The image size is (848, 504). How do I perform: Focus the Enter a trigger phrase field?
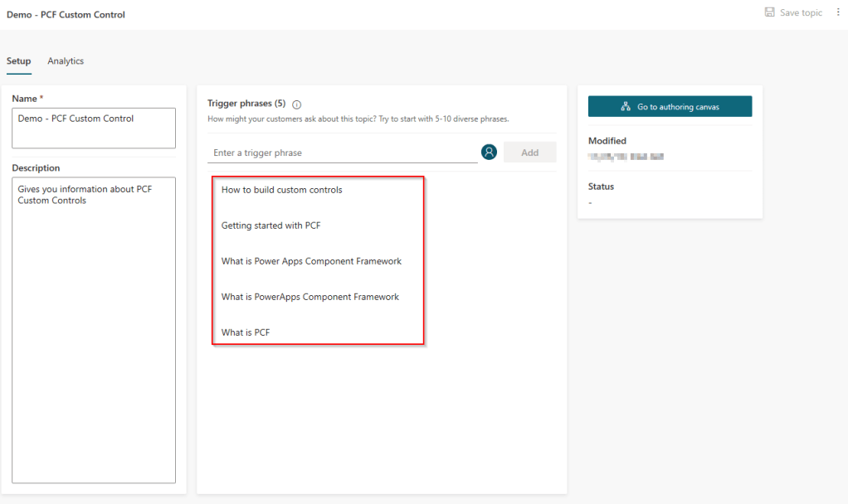coord(342,153)
